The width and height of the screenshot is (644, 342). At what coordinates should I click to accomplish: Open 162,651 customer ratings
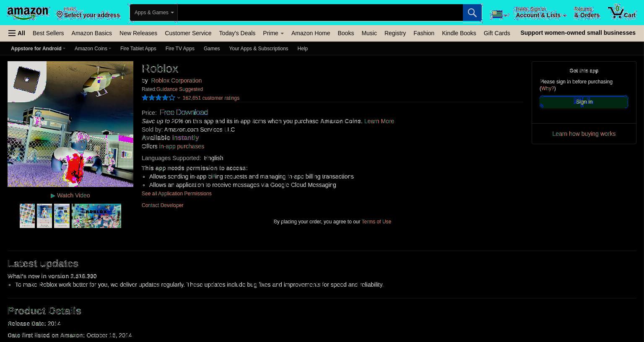[211, 98]
